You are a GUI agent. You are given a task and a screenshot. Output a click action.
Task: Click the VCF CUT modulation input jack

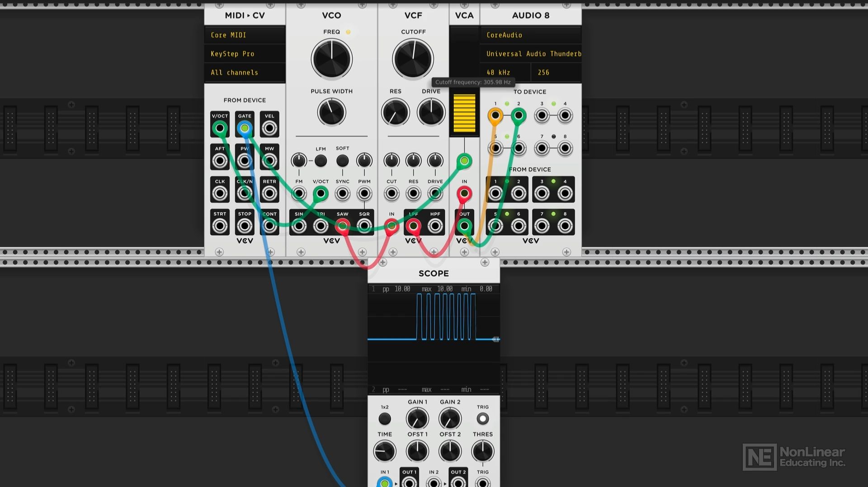pos(392,194)
